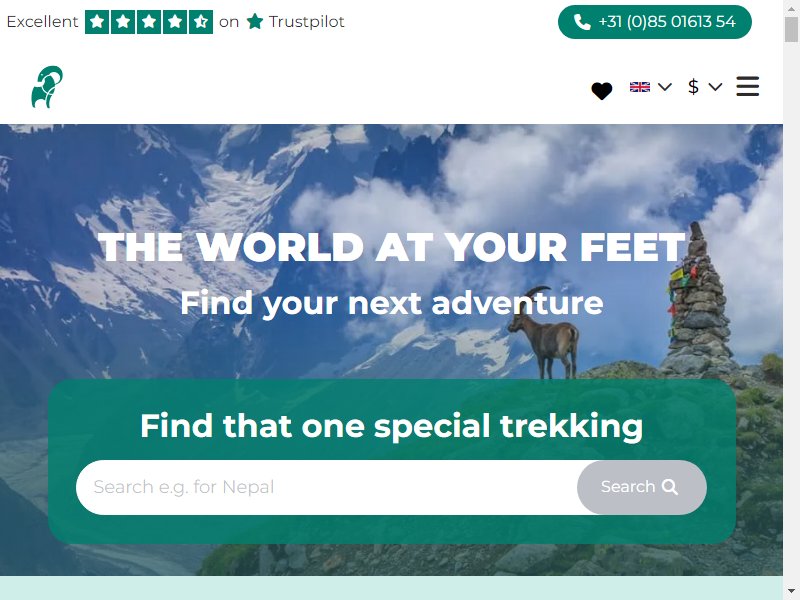Click the 'Excellent' rating label
This screenshot has height=600, width=800.
tap(42, 21)
